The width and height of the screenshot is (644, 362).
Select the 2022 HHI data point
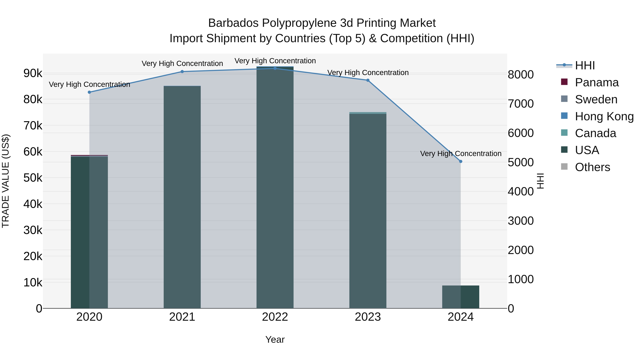pos(275,68)
